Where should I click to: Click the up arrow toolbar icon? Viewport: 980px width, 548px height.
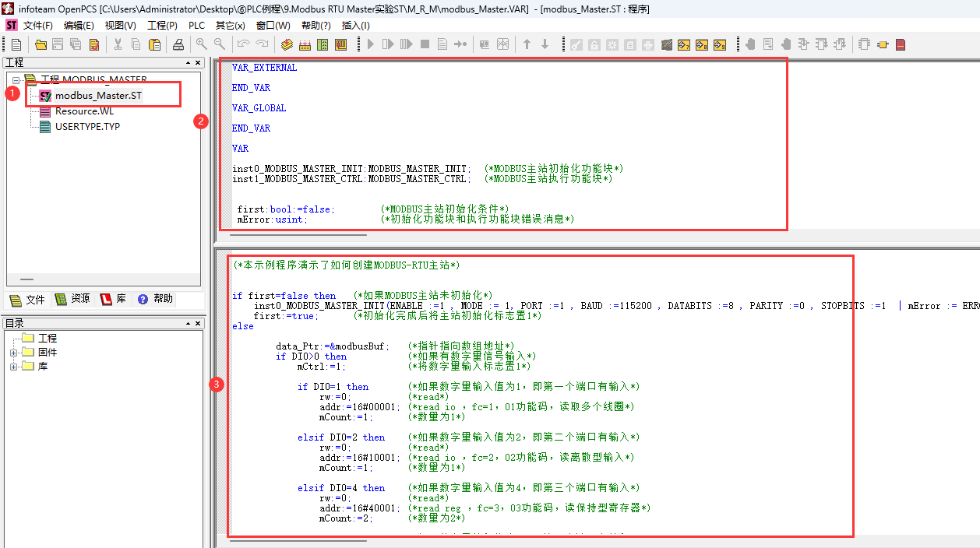527,44
